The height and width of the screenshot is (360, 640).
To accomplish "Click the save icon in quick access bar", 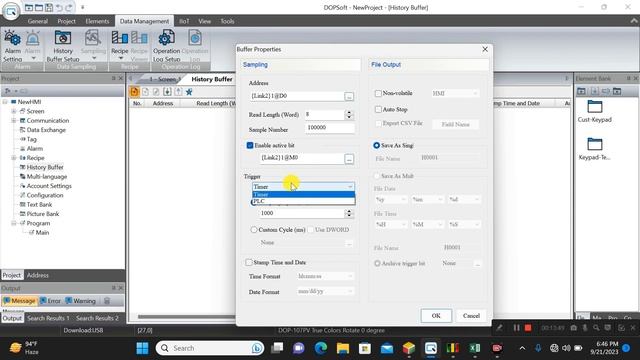I will [x=49, y=7].
